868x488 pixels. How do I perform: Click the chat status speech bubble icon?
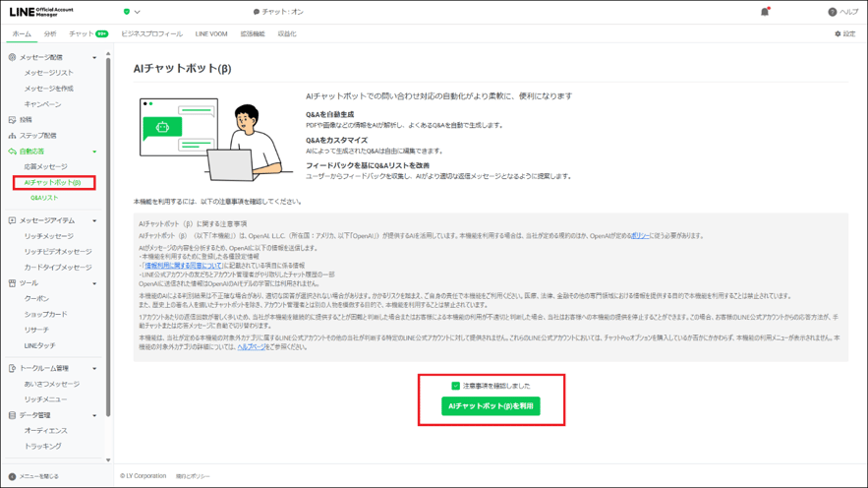click(257, 12)
